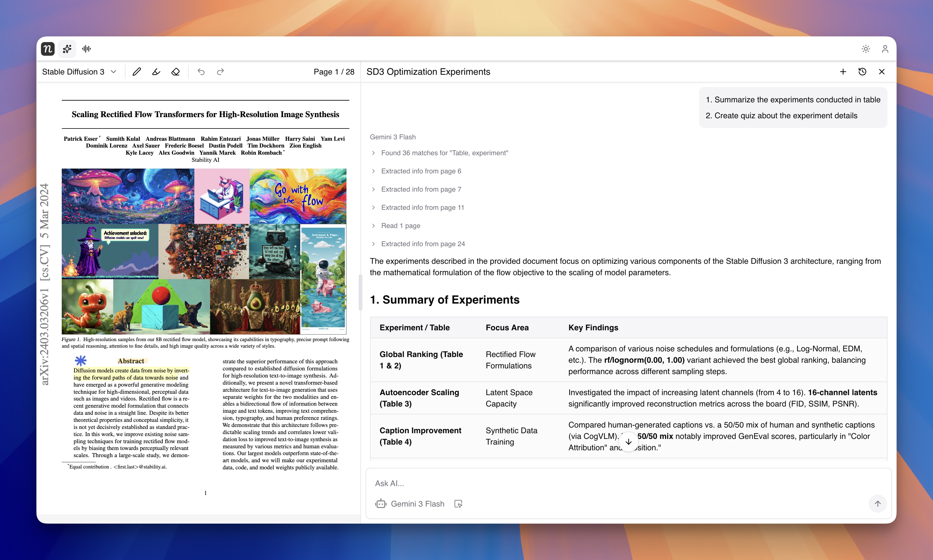Screen dimensions: 933x560
Task: Toggle light/dark theme sun icon
Action: point(865,49)
